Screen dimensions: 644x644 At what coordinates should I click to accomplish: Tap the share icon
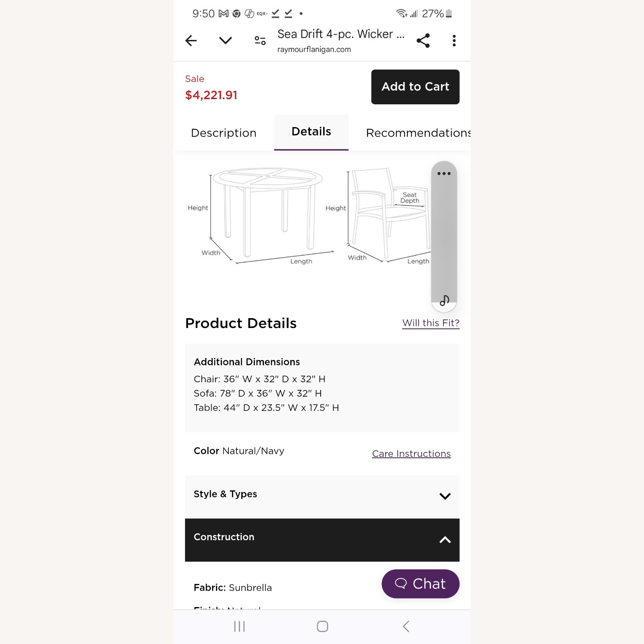pos(423,41)
